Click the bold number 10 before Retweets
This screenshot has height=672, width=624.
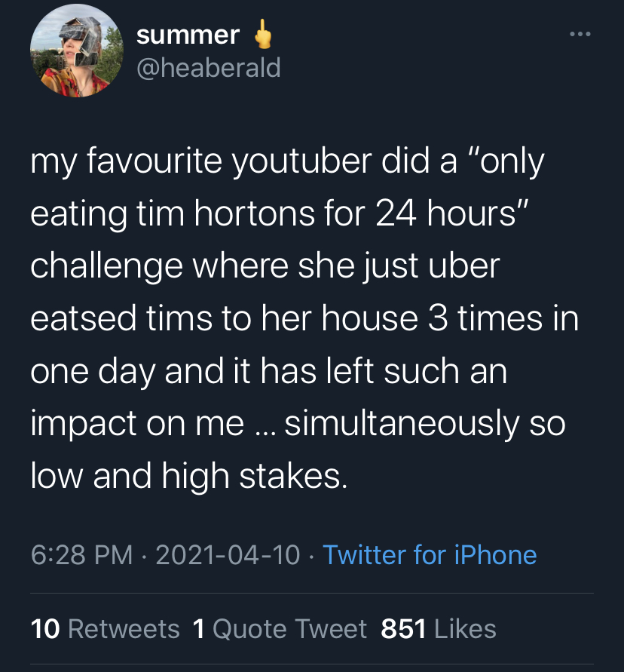point(45,629)
